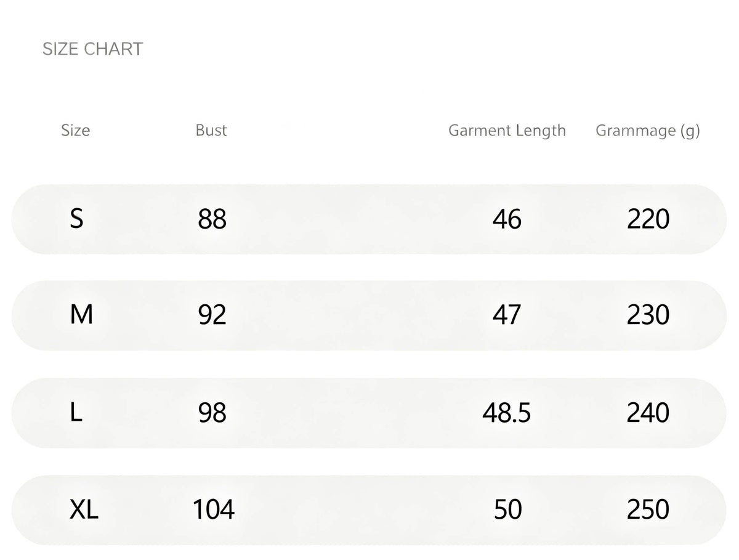Image resolution: width=739 pixels, height=560 pixels.
Task: Select the Bust column header
Action: [211, 131]
